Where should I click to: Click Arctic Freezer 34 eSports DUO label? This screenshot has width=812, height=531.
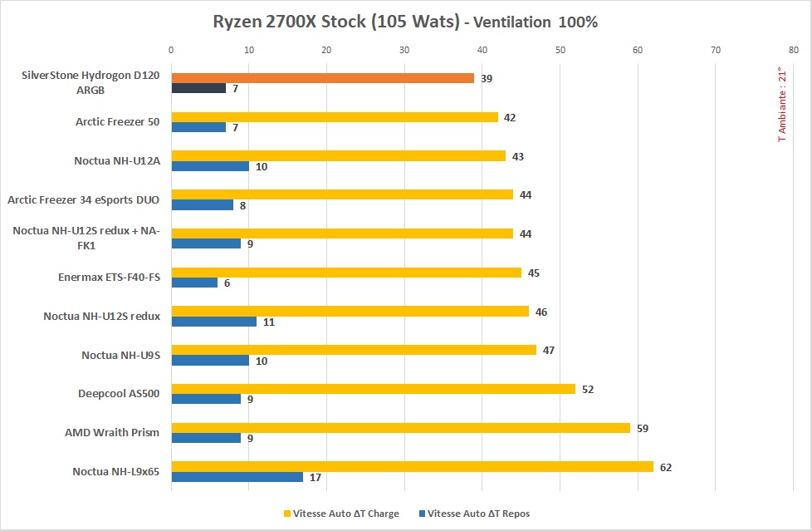tap(83, 199)
